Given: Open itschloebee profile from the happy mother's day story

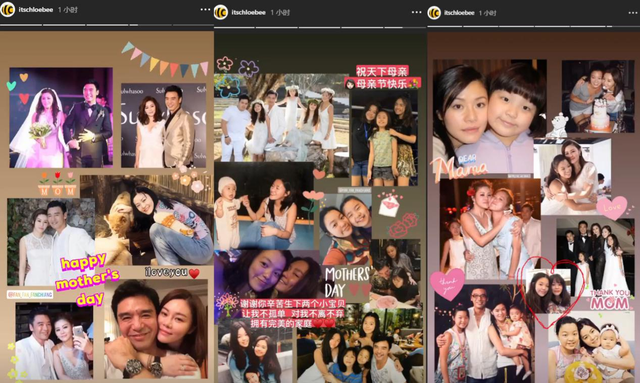Looking at the screenshot, I should 36,9.
